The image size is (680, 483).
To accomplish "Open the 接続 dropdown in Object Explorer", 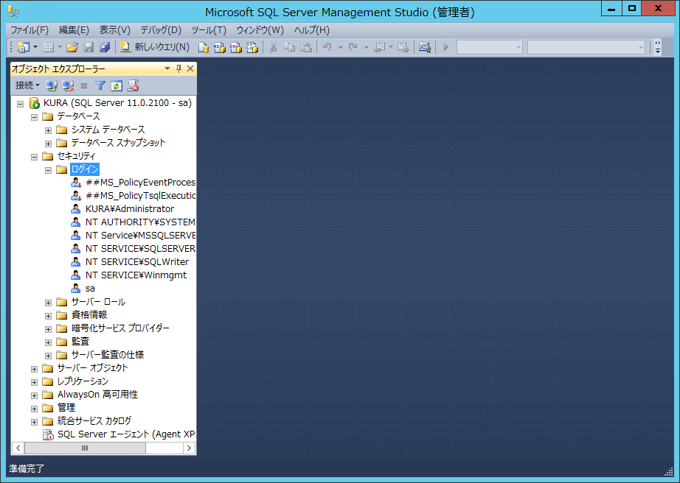I will click(x=27, y=85).
